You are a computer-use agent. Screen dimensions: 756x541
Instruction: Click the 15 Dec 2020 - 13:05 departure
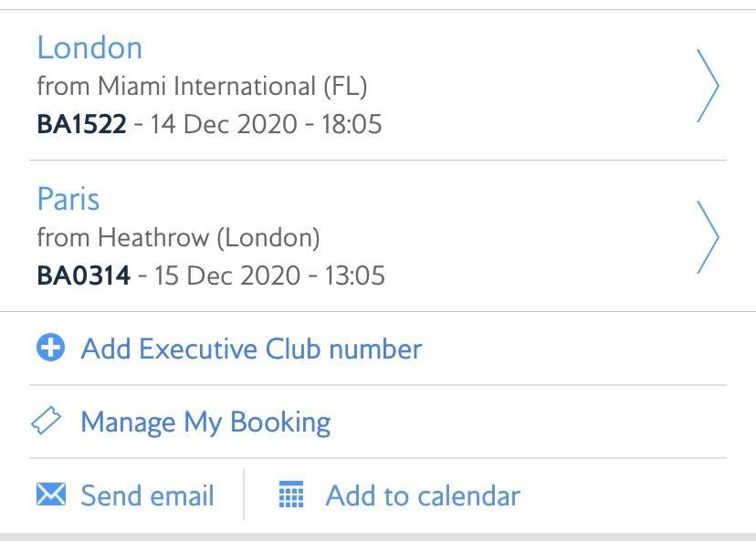coord(269,276)
